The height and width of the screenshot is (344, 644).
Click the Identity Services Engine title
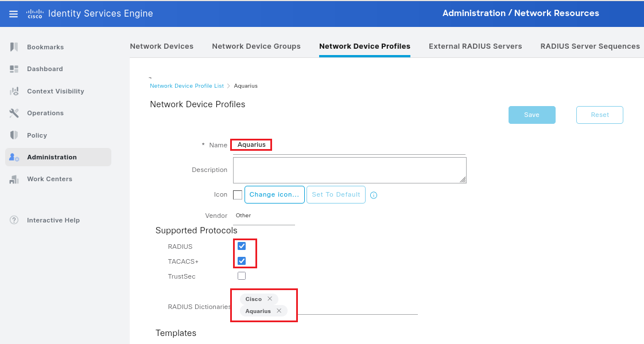100,14
